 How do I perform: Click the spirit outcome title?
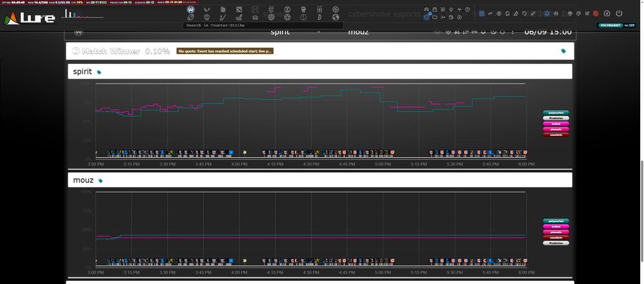pos(82,71)
